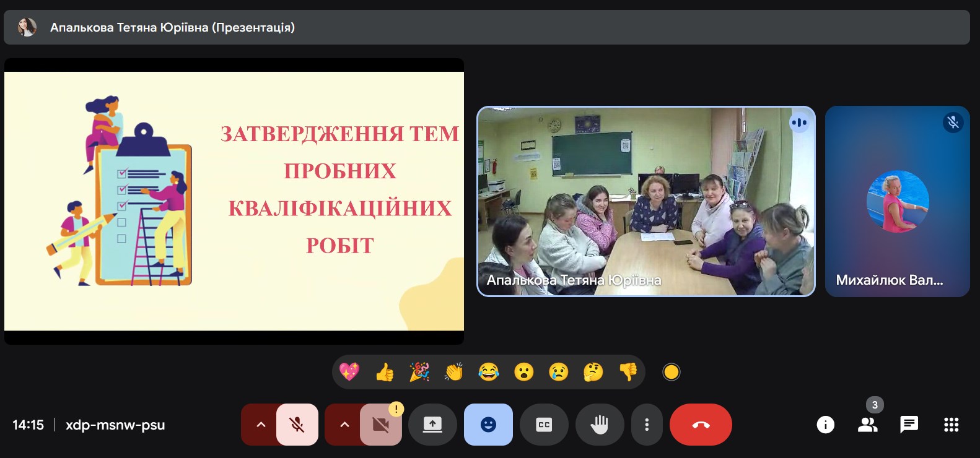980x458 pixels.
Task: Raise your hand
Action: tap(599, 425)
